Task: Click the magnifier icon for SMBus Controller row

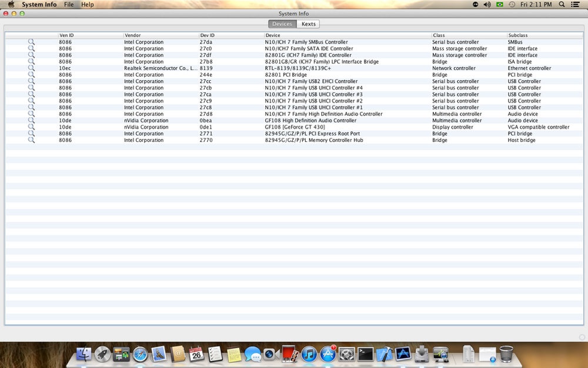Action: pyautogui.click(x=31, y=42)
